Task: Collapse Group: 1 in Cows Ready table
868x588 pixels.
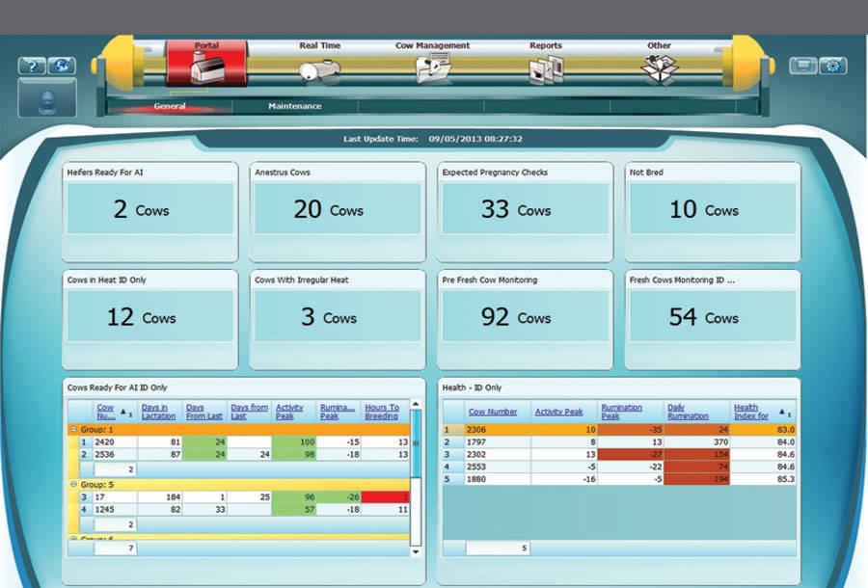Action: [x=74, y=429]
